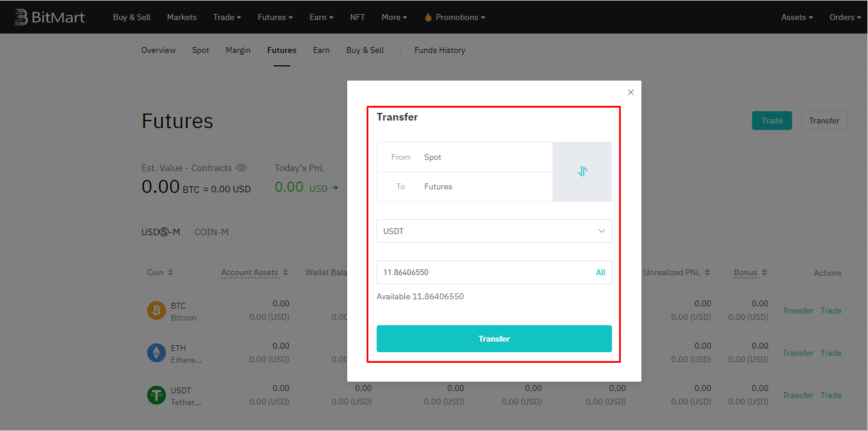Toggle Est. Value visibility eye icon
The image size is (868, 431).
241,168
